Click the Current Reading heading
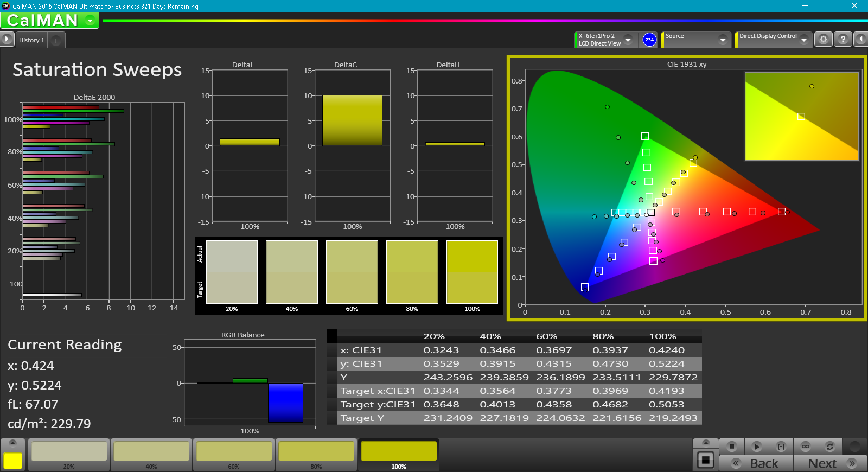Viewport: 868px width, 472px height. point(65,345)
